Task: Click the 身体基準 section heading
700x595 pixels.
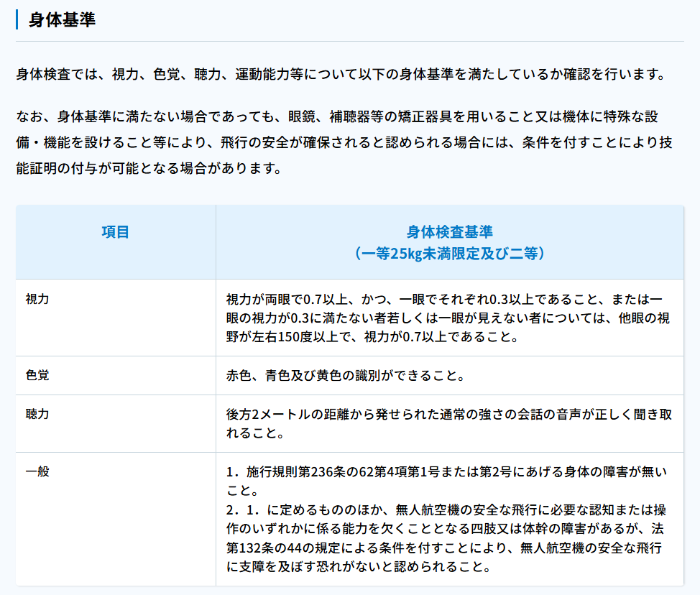Action: coord(62,19)
